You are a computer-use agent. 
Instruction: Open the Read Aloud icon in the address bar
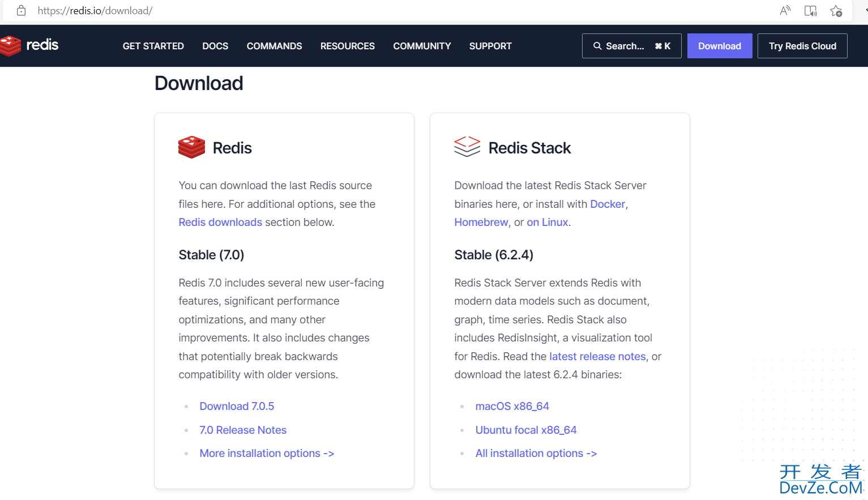tap(785, 11)
